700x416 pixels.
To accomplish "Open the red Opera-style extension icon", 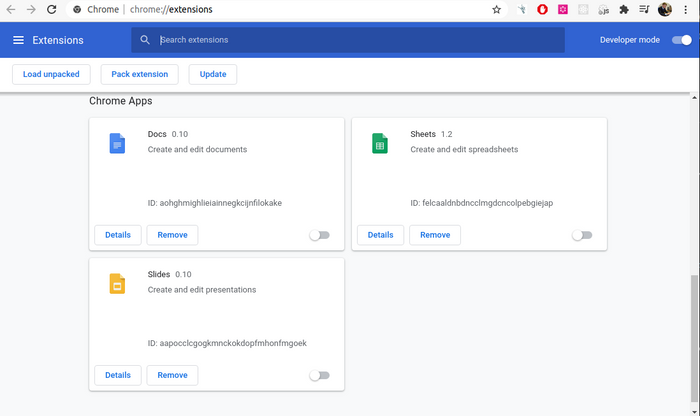I will point(542,9).
